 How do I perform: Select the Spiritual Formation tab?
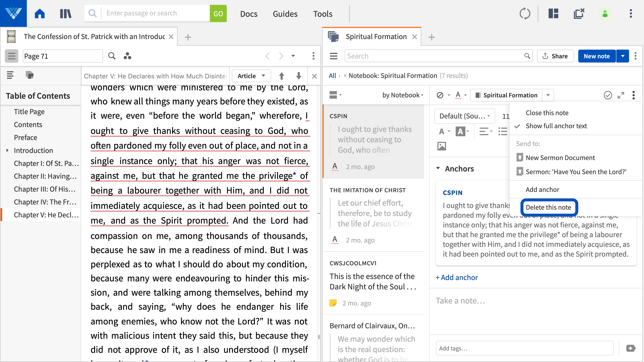[376, 37]
